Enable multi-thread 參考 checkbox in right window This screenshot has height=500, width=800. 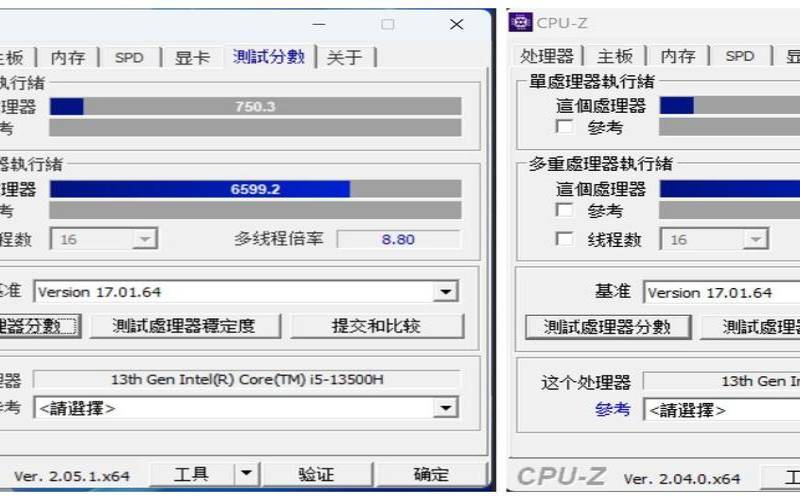[x=564, y=210]
